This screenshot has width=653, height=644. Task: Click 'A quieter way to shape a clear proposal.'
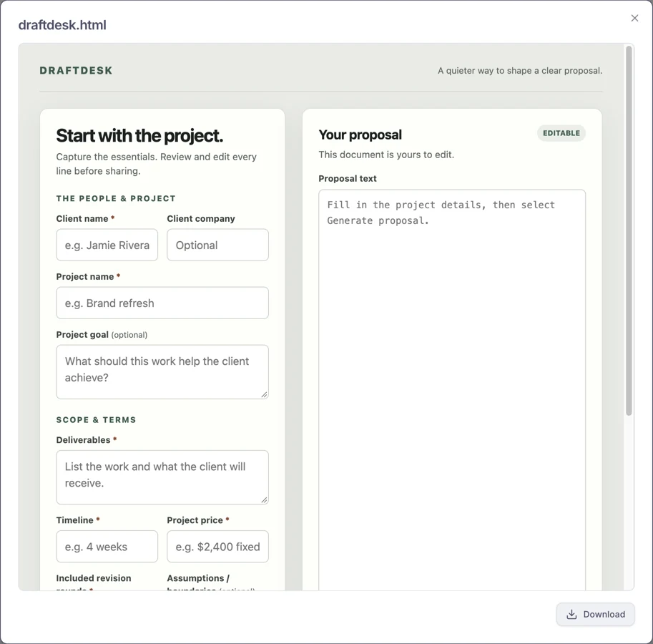coord(520,70)
